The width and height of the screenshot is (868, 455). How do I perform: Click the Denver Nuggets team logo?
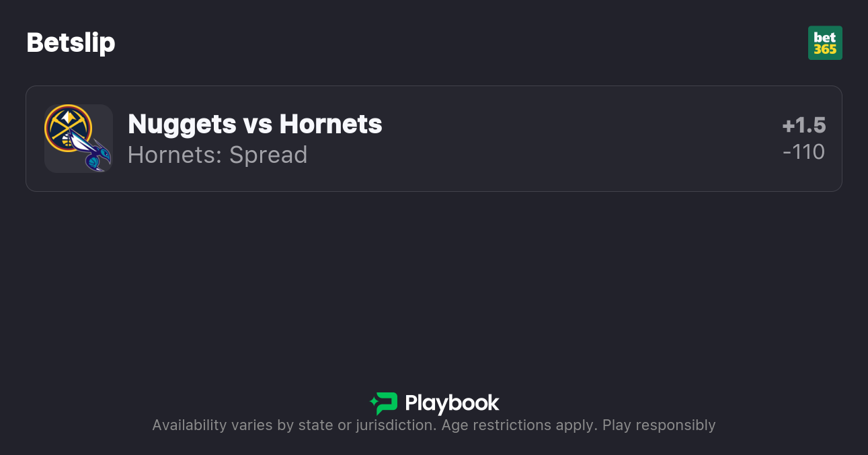[67, 127]
